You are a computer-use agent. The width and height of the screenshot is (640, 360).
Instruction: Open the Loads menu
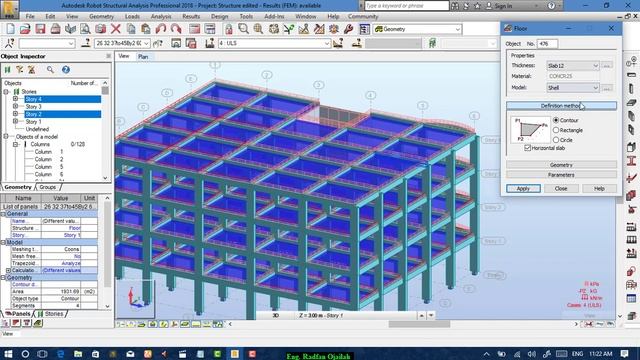(x=132, y=17)
